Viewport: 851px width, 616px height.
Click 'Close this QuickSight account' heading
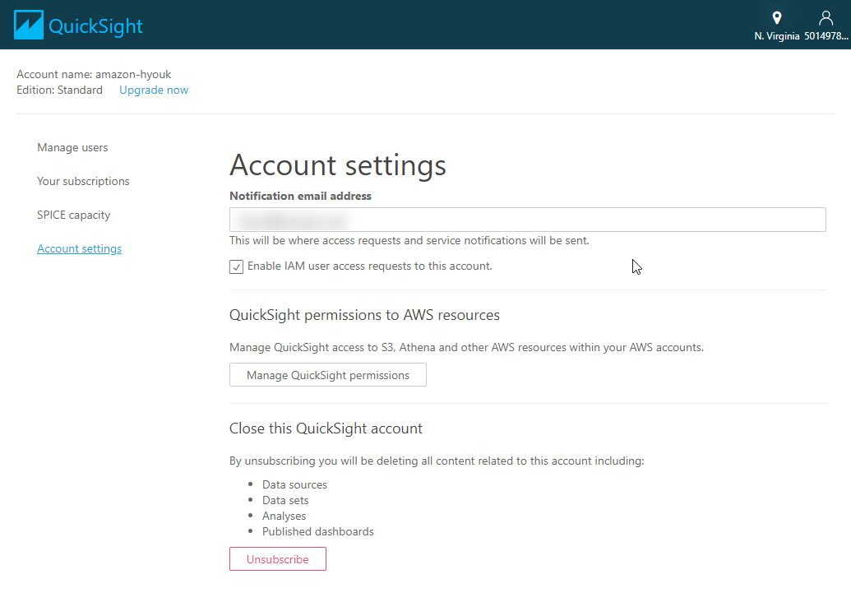(326, 428)
